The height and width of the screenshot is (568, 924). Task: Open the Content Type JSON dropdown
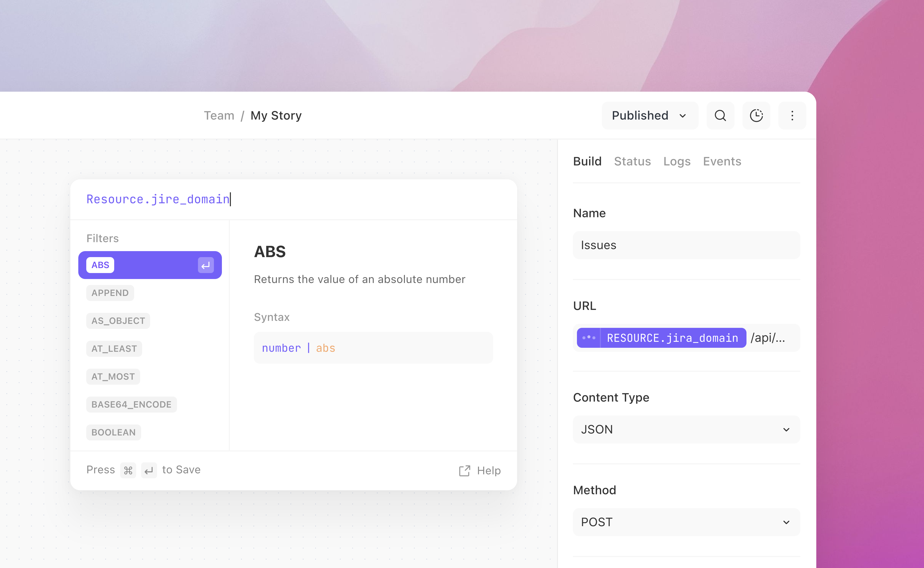(x=686, y=429)
